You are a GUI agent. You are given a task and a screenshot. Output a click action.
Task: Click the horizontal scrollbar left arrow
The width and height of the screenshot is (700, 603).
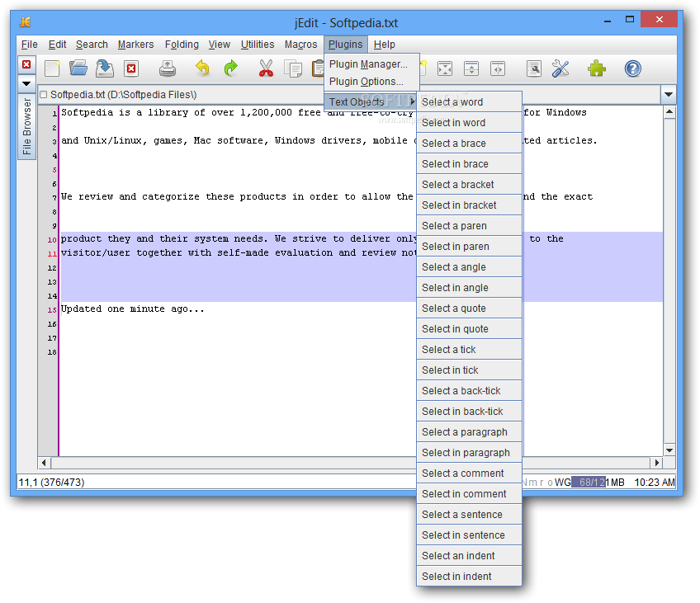pos(44,463)
